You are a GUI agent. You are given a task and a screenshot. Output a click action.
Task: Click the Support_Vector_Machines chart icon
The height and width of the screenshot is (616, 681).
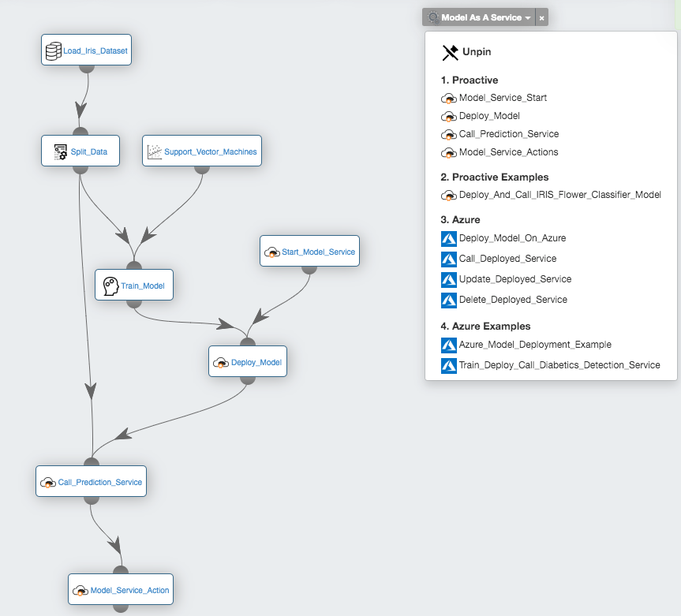click(x=154, y=152)
